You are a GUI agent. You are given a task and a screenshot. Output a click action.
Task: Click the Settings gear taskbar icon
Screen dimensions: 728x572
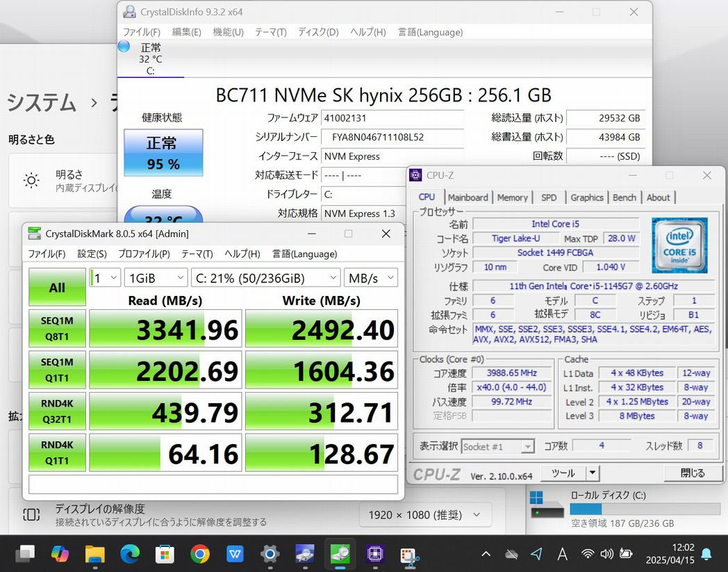click(270, 554)
